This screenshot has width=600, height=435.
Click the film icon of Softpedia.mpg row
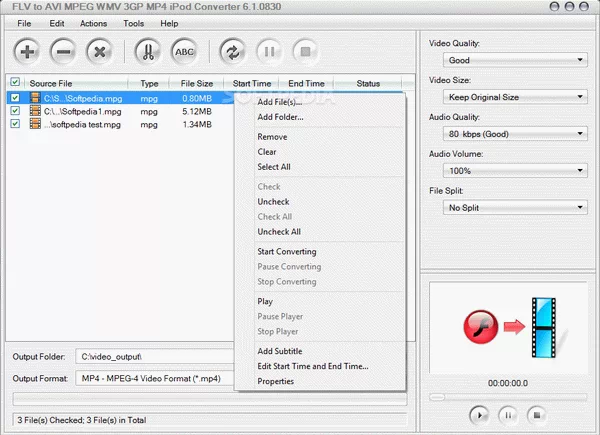coord(35,98)
